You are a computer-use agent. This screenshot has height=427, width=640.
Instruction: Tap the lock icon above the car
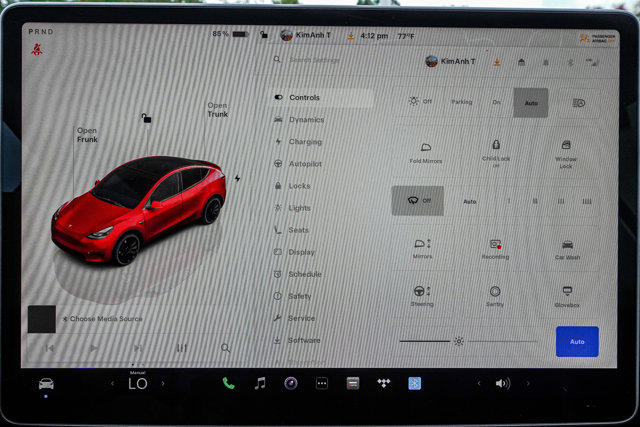(146, 118)
